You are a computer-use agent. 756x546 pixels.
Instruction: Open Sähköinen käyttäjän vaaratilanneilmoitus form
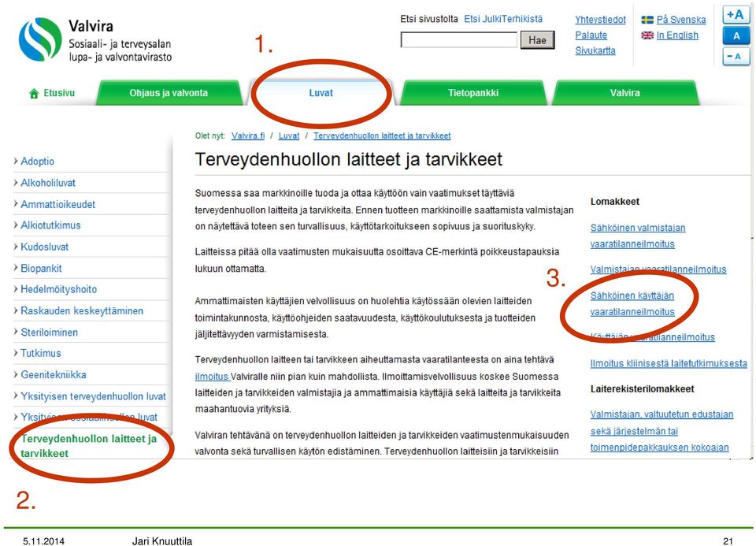pos(632,304)
